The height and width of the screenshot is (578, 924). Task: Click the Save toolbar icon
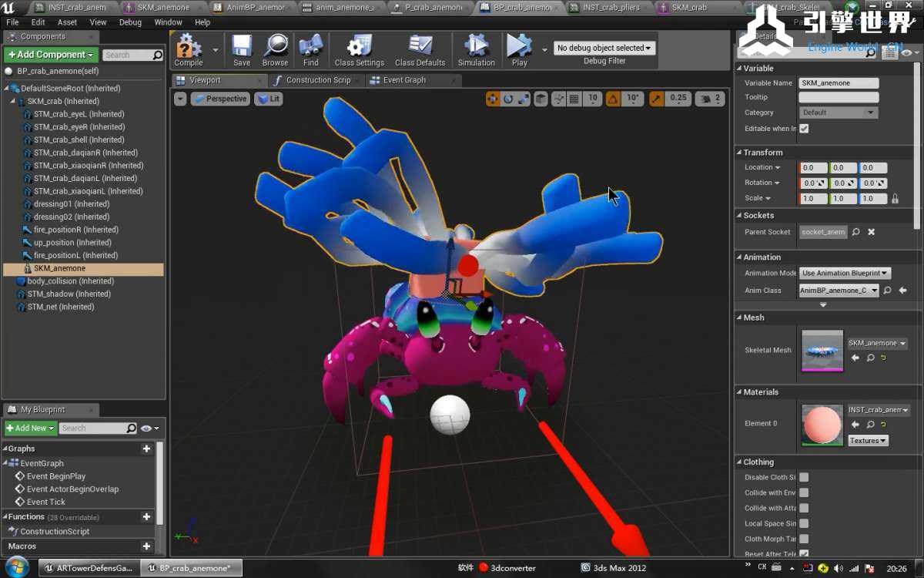(x=242, y=48)
